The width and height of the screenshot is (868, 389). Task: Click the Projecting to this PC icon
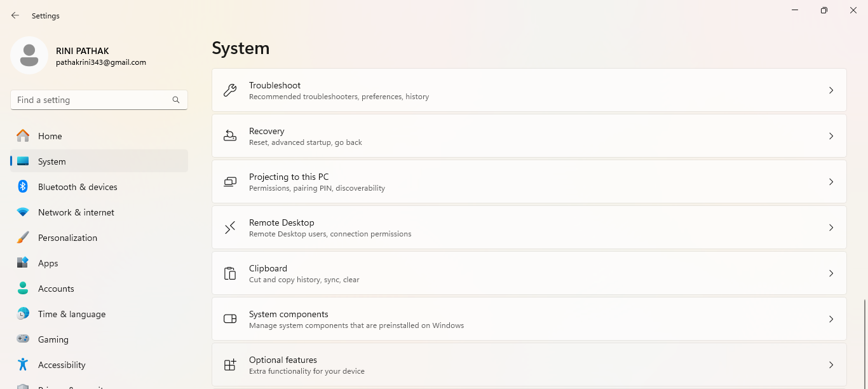pyautogui.click(x=230, y=182)
